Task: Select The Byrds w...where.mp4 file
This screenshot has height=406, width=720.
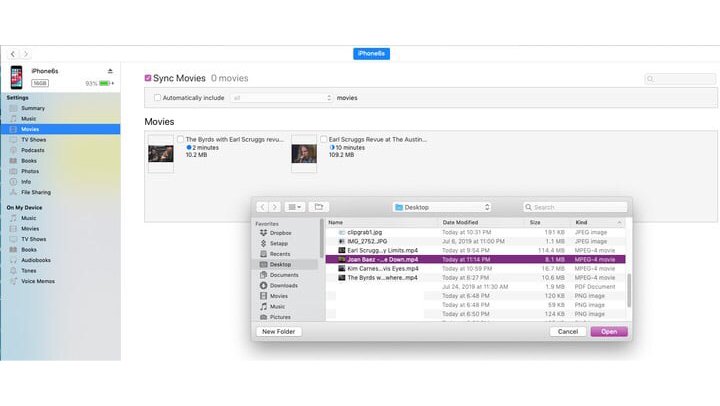Action: click(x=475, y=278)
